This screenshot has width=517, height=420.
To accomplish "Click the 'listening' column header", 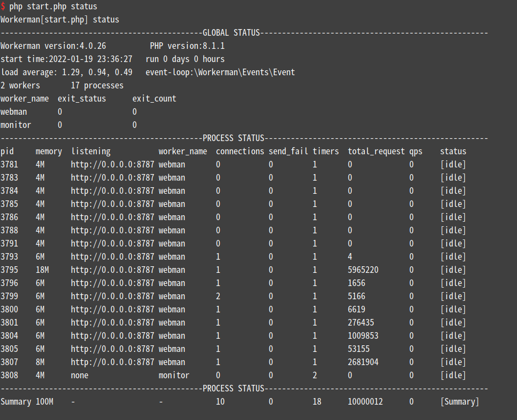I will coord(91,152).
